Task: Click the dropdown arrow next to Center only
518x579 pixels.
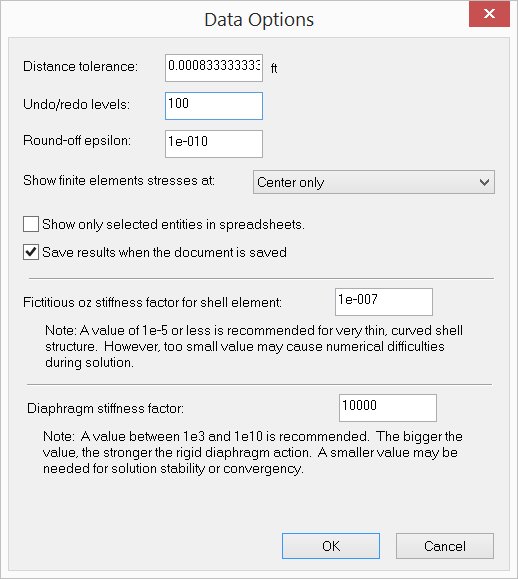Action: click(x=484, y=182)
